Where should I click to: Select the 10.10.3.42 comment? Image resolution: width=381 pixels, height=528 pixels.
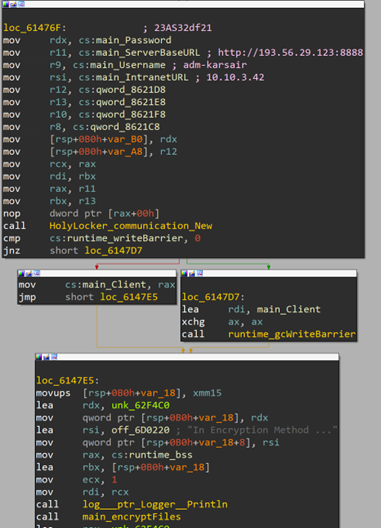[x=235, y=77]
